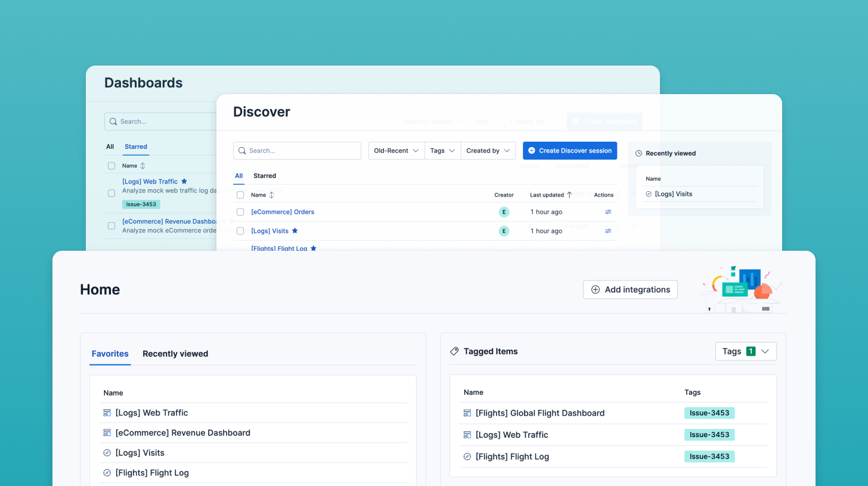Click the tag icon beside Tagged Items heading
The image size is (868, 486).
tap(454, 351)
